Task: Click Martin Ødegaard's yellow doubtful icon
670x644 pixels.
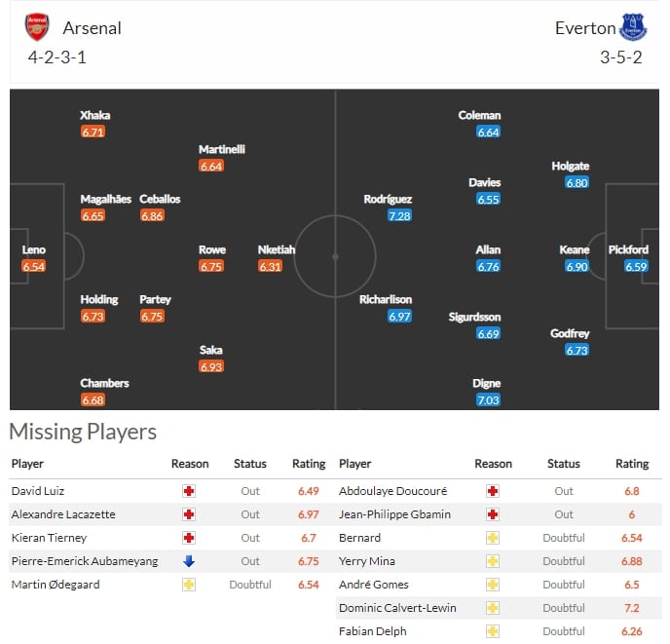Action: tap(189, 585)
